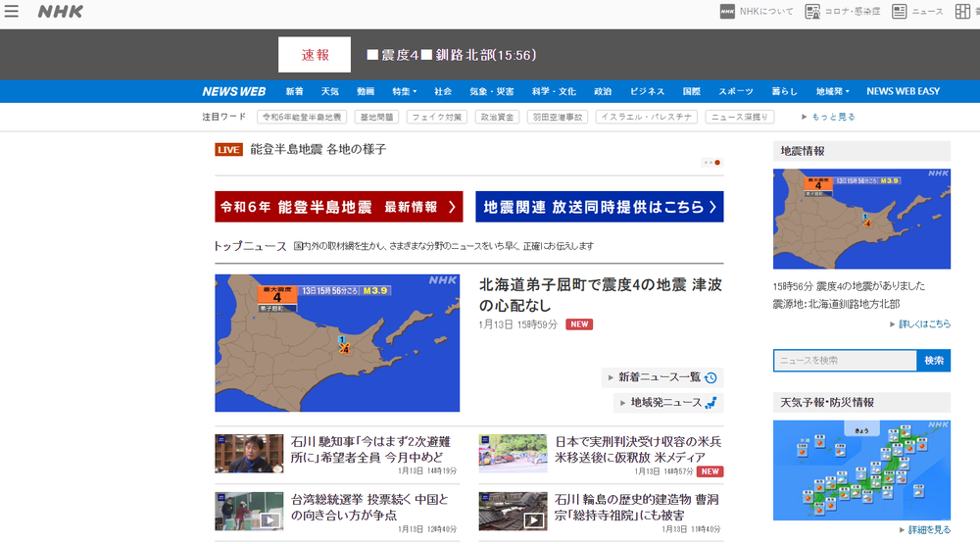Click the 政治資金 keyword tag
This screenshot has width=980, height=544.
[498, 117]
